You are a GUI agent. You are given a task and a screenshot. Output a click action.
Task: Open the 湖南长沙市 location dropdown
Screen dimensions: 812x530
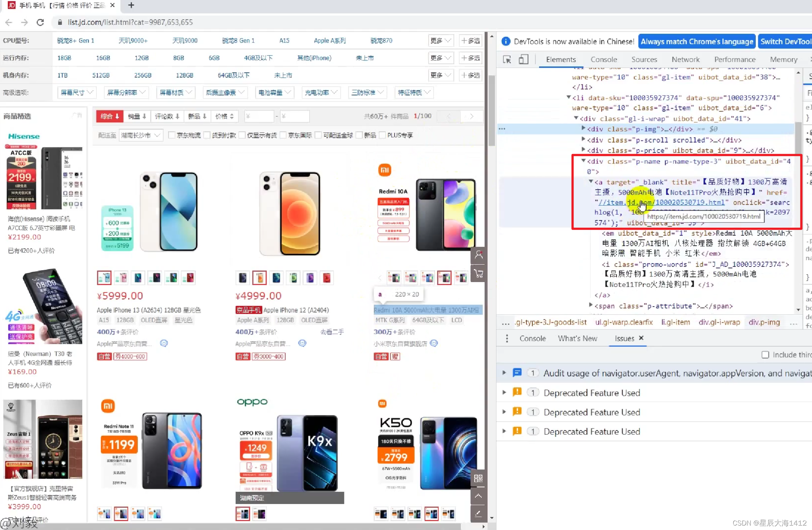click(x=141, y=135)
